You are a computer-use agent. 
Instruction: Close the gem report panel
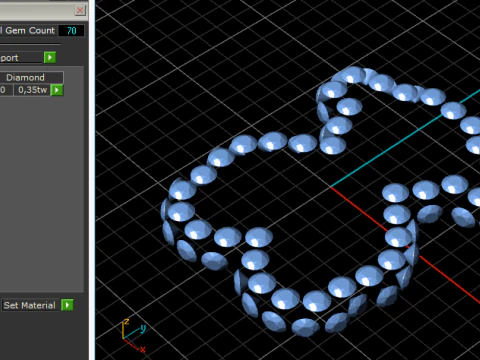[80, 10]
